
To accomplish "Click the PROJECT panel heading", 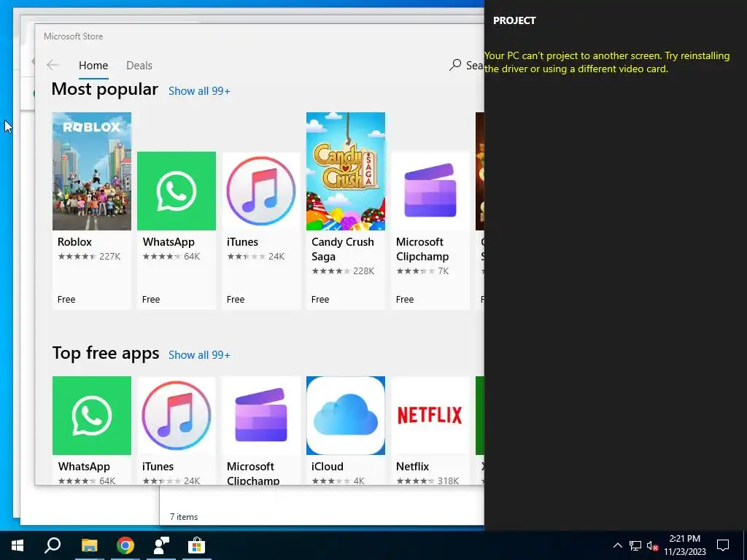I will (514, 20).
